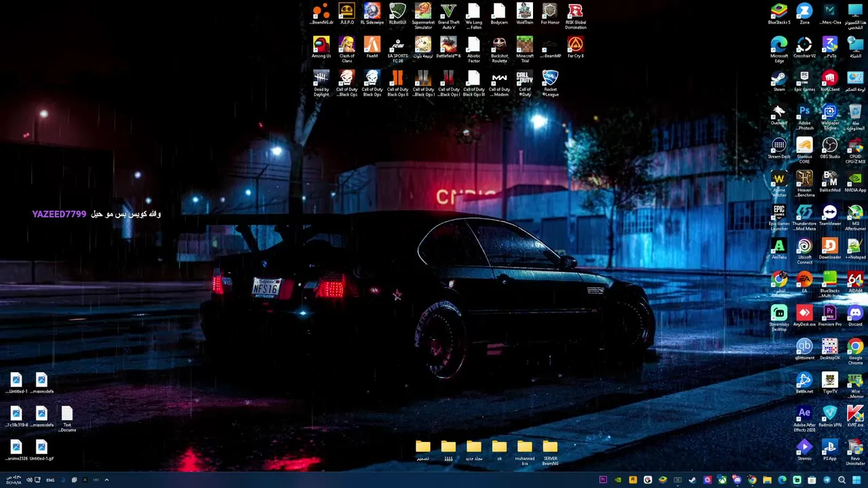Open Buckshot Roulette icon
Viewport: 868px width, 488px height.
(x=499, y=49)
